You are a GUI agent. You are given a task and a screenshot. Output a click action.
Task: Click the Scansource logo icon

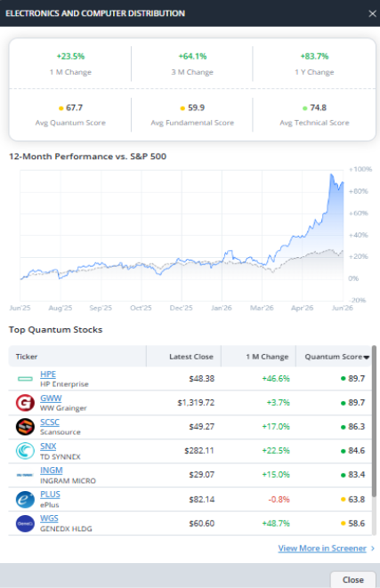click(25, 427)
